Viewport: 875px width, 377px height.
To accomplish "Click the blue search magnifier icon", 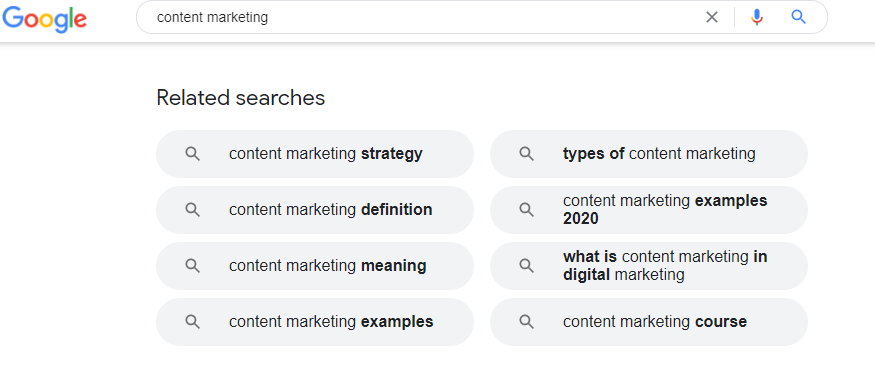I will click(x=799, y=17).
